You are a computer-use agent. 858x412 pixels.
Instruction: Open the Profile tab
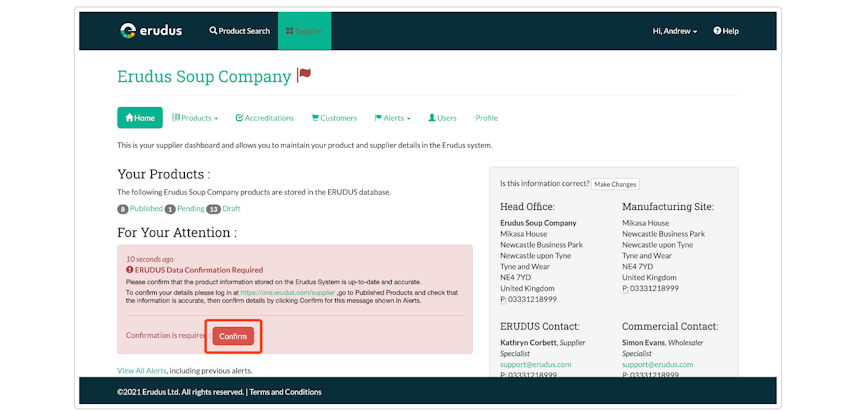tap(486, 118)
